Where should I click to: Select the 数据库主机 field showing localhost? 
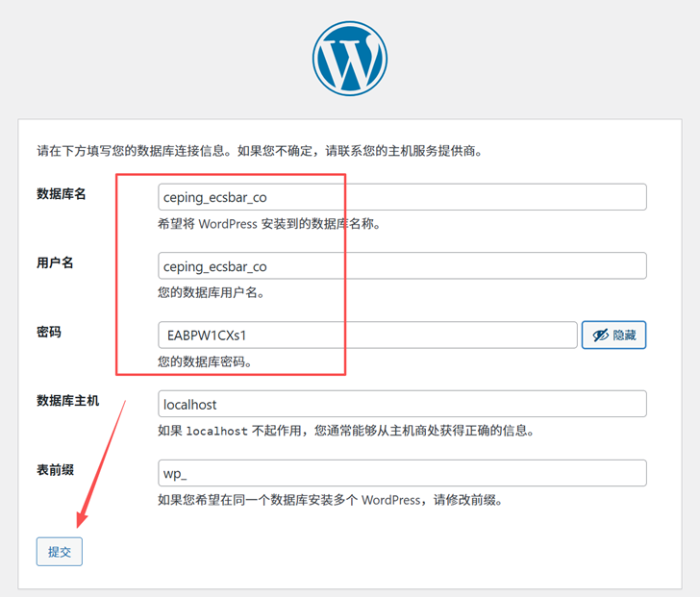coord(402,404)
